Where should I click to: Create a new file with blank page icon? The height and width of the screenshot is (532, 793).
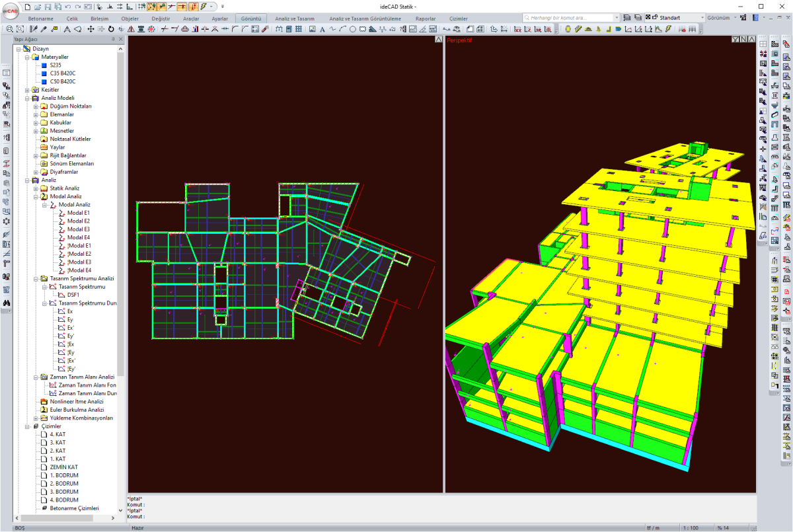[28, 7]
